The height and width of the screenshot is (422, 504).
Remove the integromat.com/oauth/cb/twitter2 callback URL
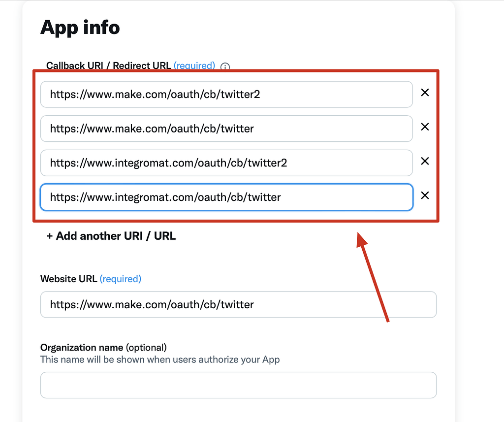click(x=425, y=161)
